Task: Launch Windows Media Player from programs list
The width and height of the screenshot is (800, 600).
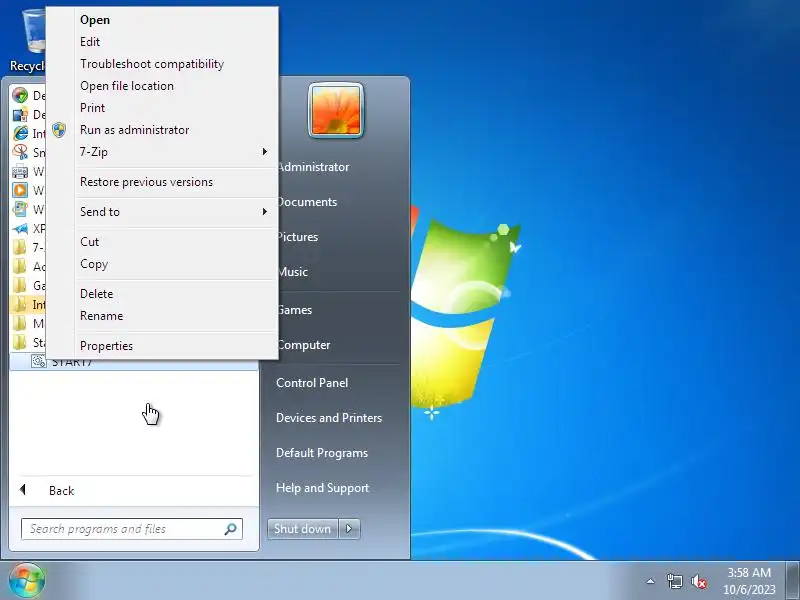Action: [x=20, y=190]
